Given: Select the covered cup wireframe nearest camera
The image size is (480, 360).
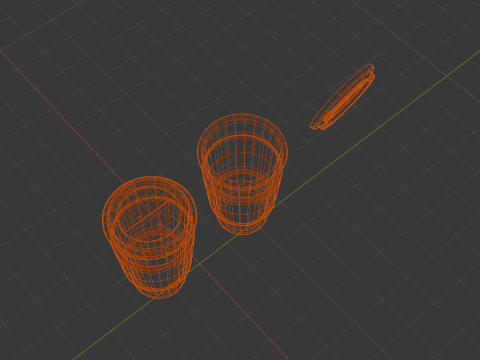Looking at the screenshot, I should [149, 237].
